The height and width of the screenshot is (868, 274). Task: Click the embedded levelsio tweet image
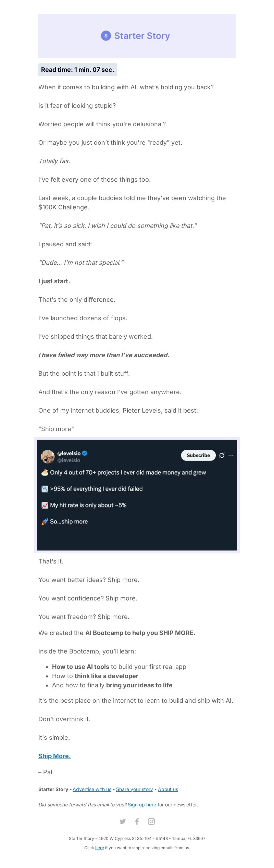tap(137, 495)
